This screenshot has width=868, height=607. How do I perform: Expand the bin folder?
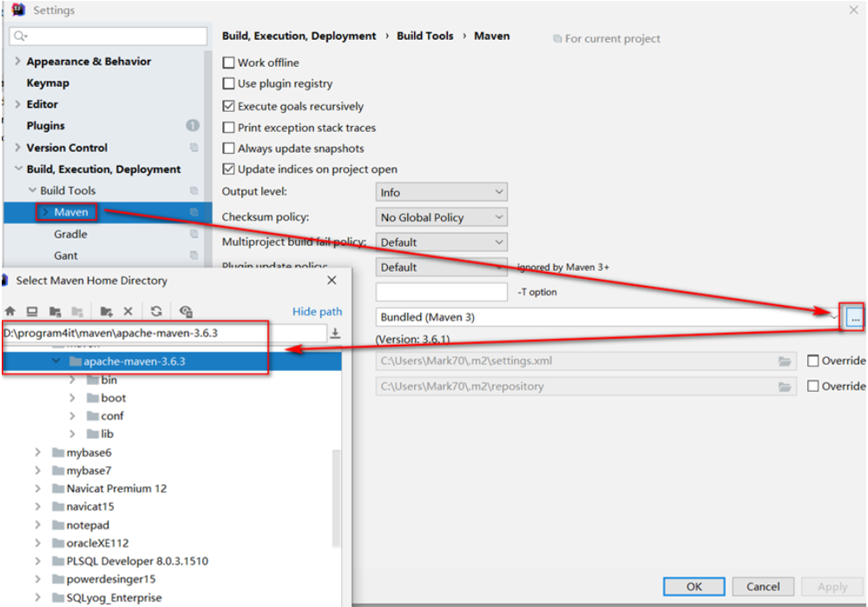72,380
